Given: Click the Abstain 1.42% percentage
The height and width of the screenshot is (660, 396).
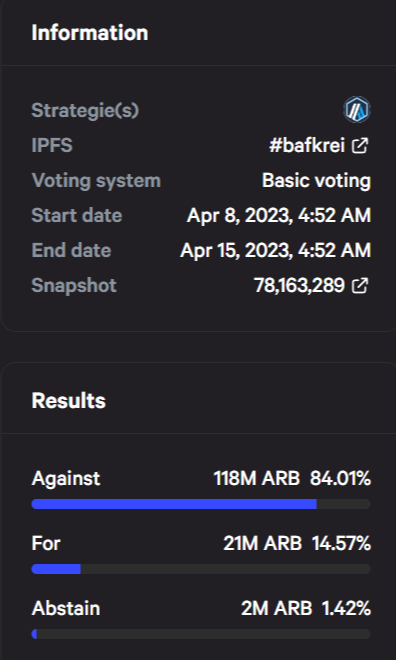Looking at the screenshot, I should pyautogui.click(x=346, y=609).
